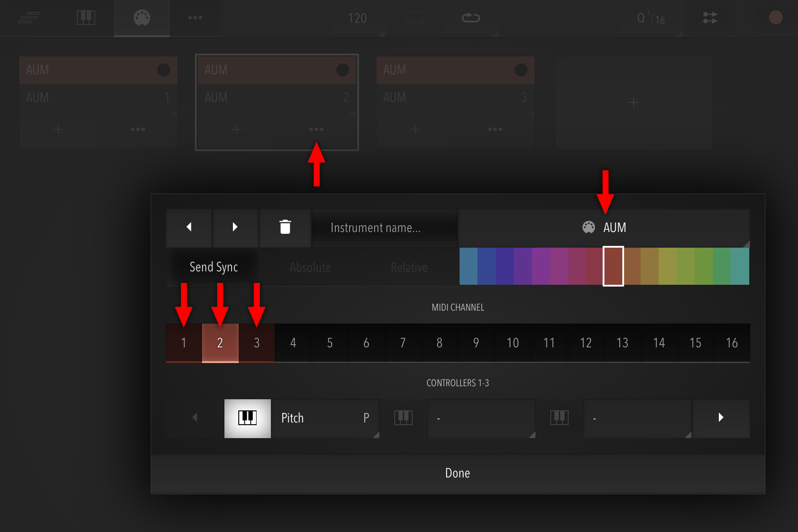Open the Q 1/16 quantize selector

pyautogui.click(x=651, y=18)
